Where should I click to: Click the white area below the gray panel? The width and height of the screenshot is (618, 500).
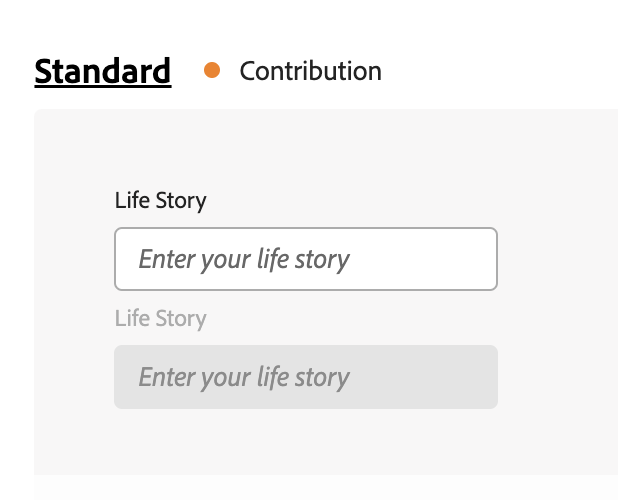coord(326,488)
